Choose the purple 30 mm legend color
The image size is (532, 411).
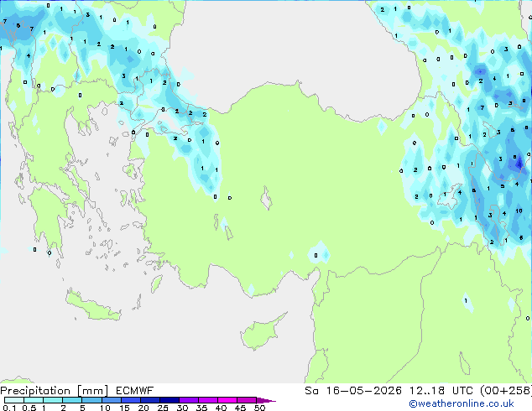pos(189,400)
